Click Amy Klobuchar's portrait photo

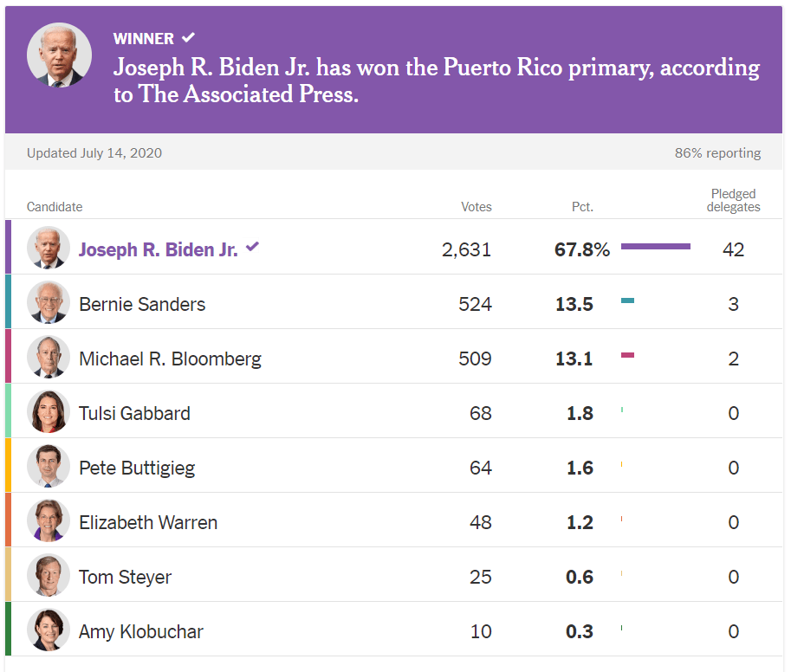[x=49, y=630]
